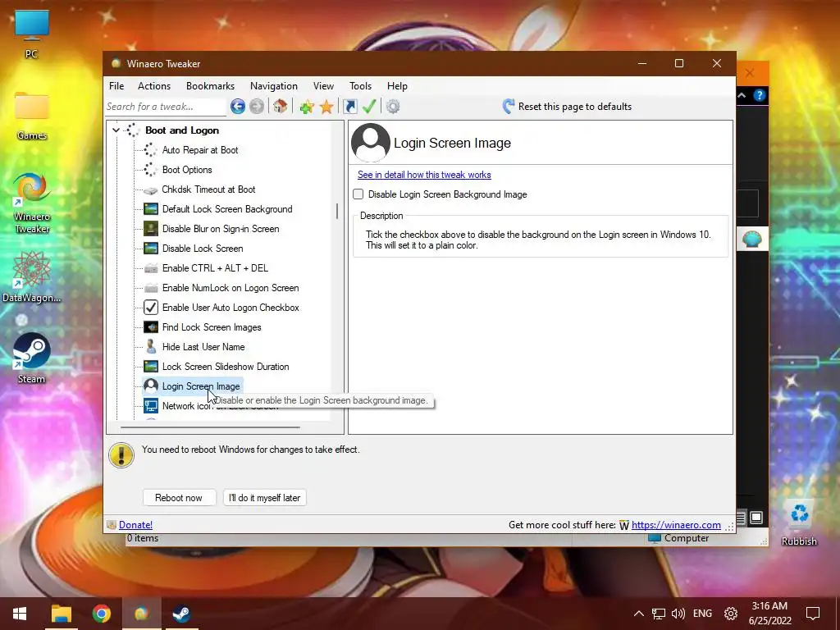Viewport: 840px width, 630px height.
Task: Click I'll do it myself later button
Action: (265, 498)
